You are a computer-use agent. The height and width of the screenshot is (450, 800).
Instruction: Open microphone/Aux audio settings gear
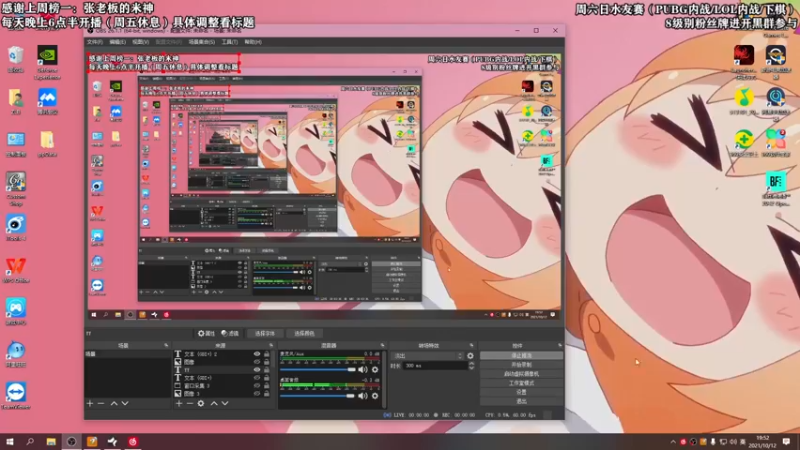[375, 369]
